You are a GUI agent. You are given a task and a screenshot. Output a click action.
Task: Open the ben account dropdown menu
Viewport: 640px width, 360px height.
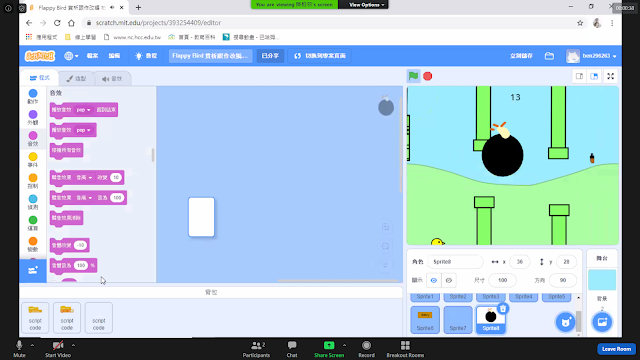(591, 56)
